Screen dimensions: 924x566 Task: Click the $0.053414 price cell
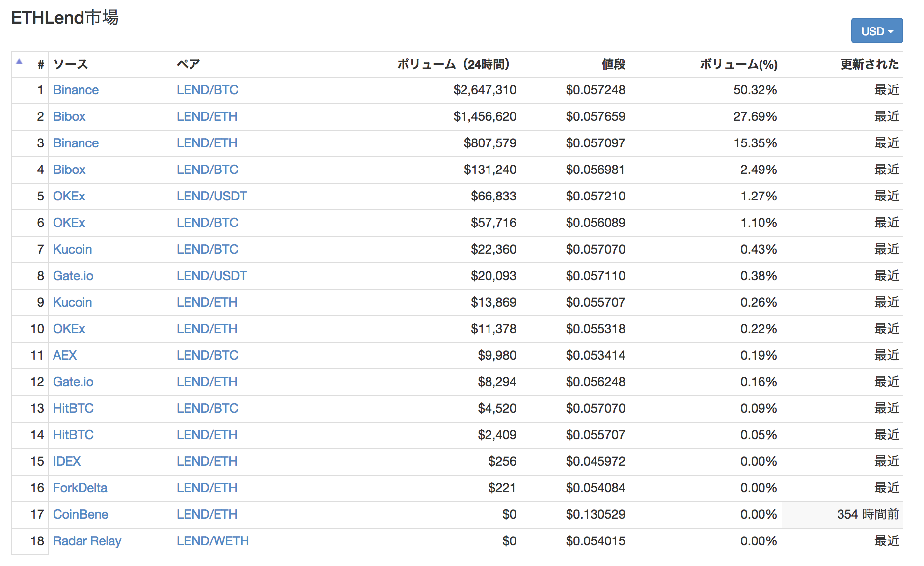pos(596,355)
